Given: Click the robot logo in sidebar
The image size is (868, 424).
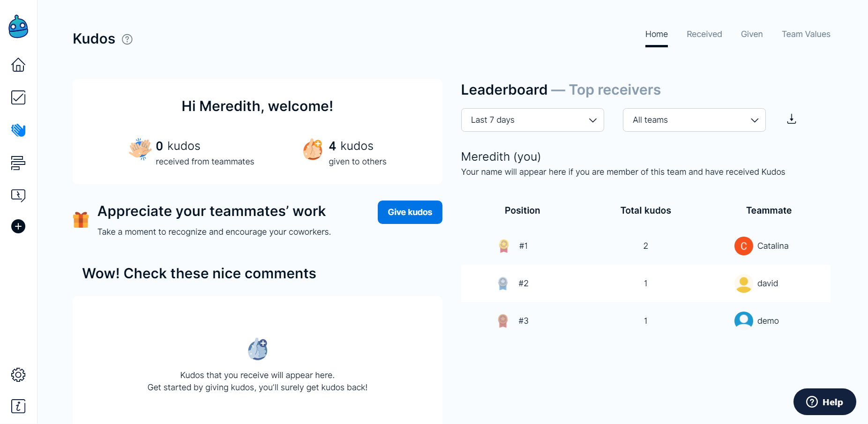Looking at the screenshot, I should [x=18, y=27].
